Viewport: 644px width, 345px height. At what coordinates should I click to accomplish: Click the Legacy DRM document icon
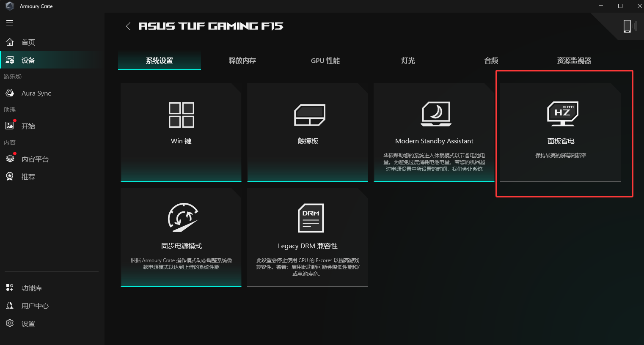tap(311, 218)
